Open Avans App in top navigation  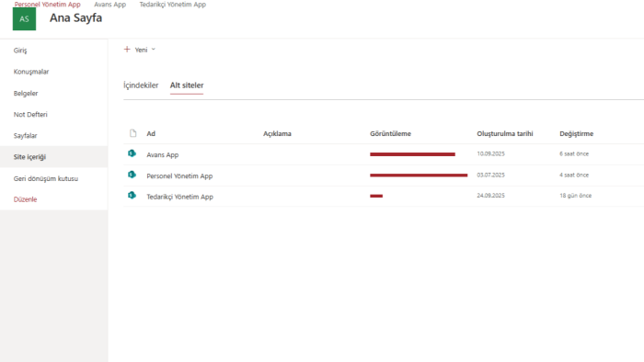tap(110, 5)
